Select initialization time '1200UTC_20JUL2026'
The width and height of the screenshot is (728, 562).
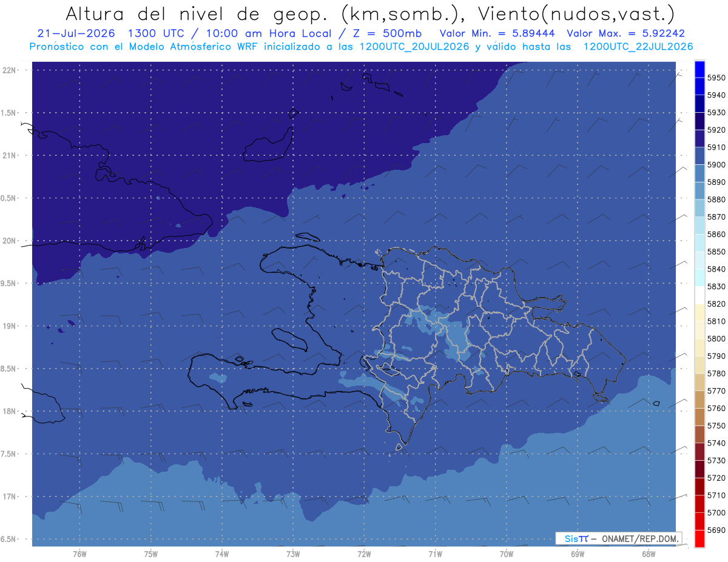(x=414, y=46)
